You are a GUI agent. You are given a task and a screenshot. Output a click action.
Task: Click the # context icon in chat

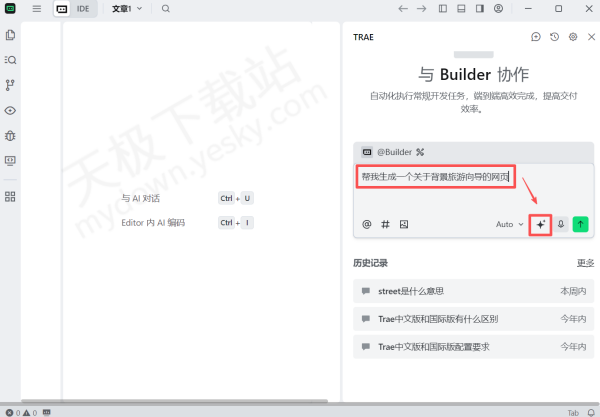(x=385, y=224)
